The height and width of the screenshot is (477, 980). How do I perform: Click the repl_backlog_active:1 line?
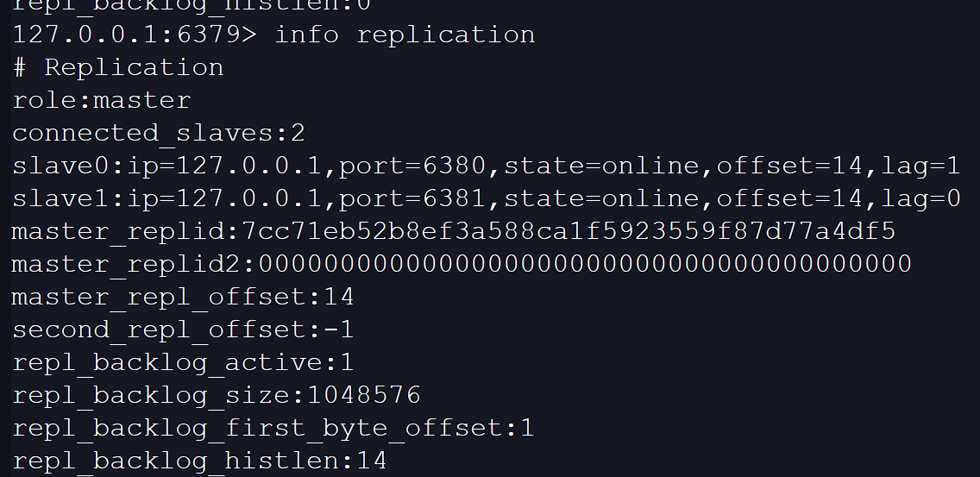[x=183, y=363]
